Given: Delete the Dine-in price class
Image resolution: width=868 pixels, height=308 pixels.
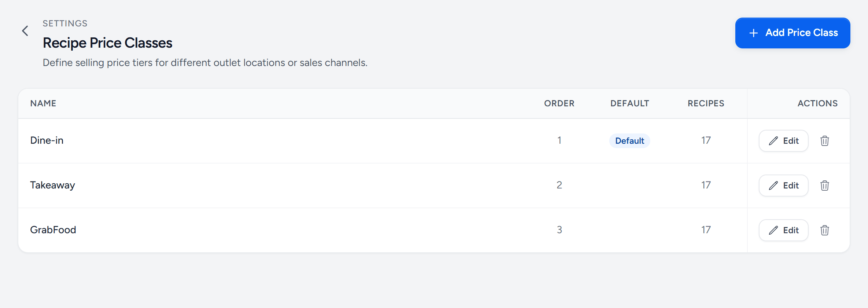Looking at the screenshot, I should [825, 141].
